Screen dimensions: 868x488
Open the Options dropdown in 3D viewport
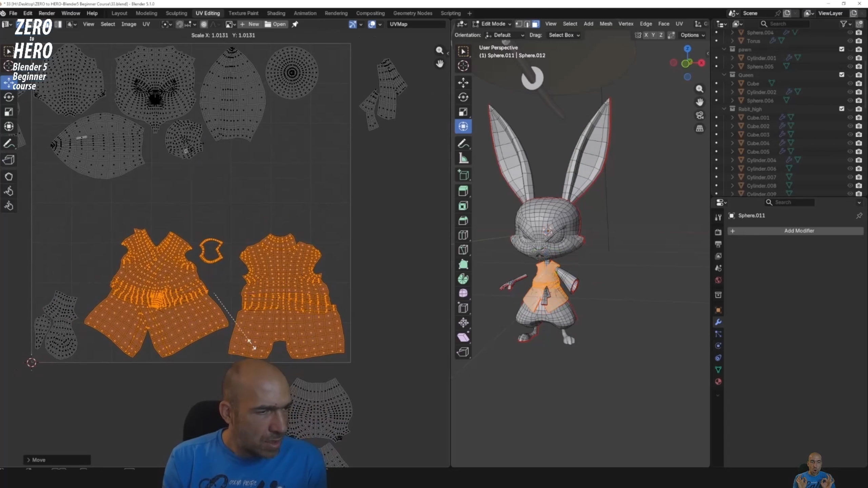(692, 35)
